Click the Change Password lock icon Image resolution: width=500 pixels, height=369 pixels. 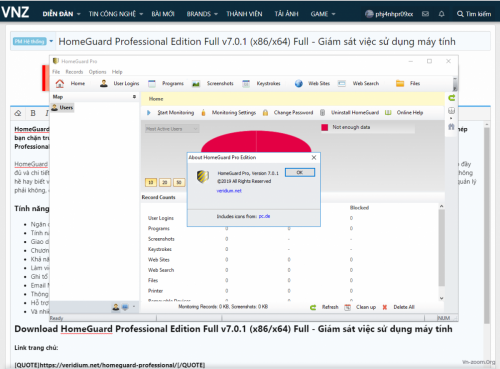265,113
